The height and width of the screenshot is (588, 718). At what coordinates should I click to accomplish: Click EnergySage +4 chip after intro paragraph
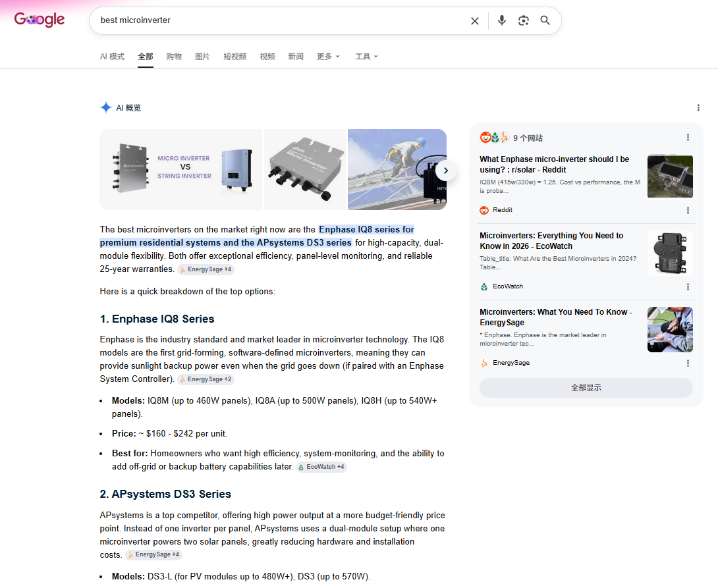click(x=206, y=269)
